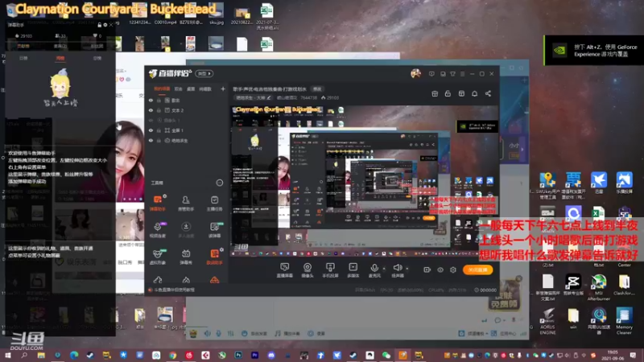This screenshot has height=362, width=644.
Task: Add a 直播弹幕 source
Action: (284, 270)
